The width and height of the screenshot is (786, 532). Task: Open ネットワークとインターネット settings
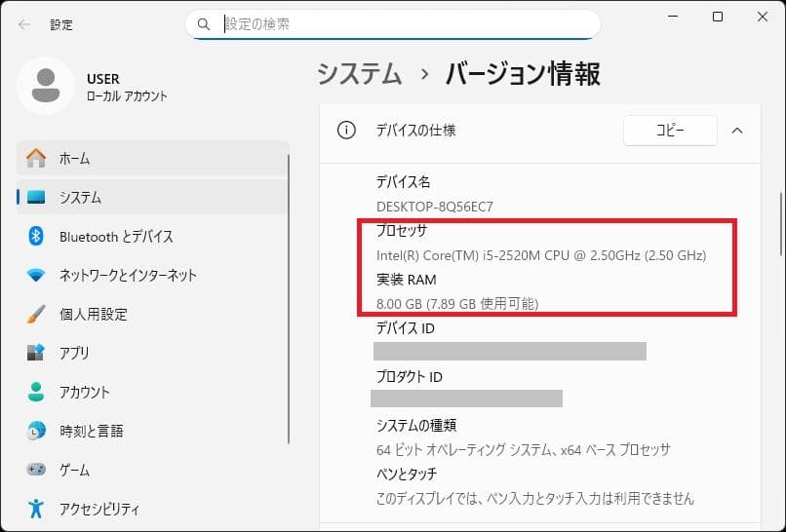coord(153,275)
